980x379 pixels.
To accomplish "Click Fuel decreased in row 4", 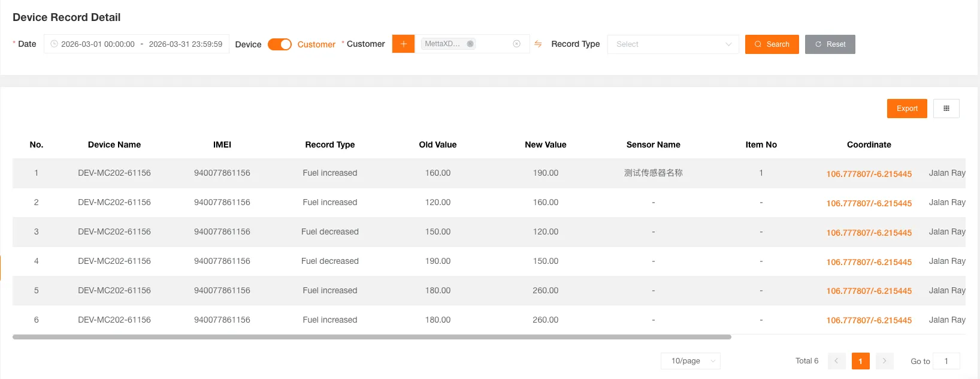I will (x=330, y=261).
